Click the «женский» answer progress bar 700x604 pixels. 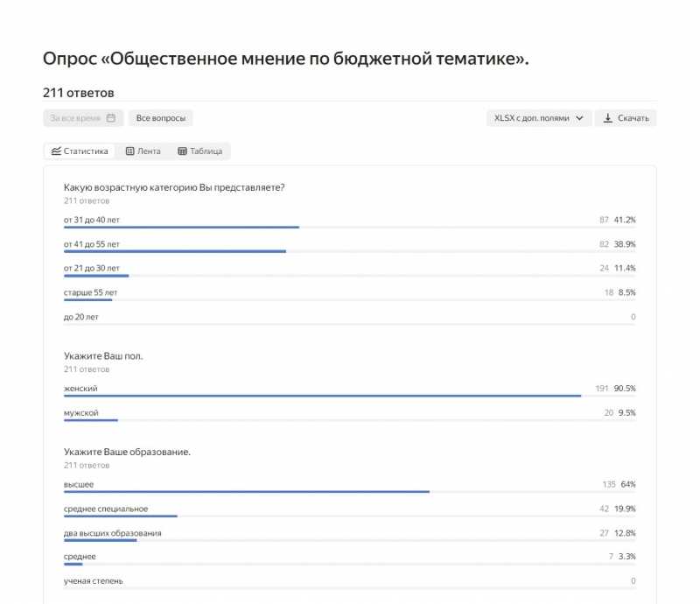point(322,396)
